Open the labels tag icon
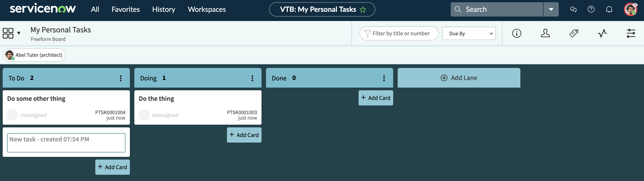The width and height of the screenshot is (644, 181). click(574, 33)
